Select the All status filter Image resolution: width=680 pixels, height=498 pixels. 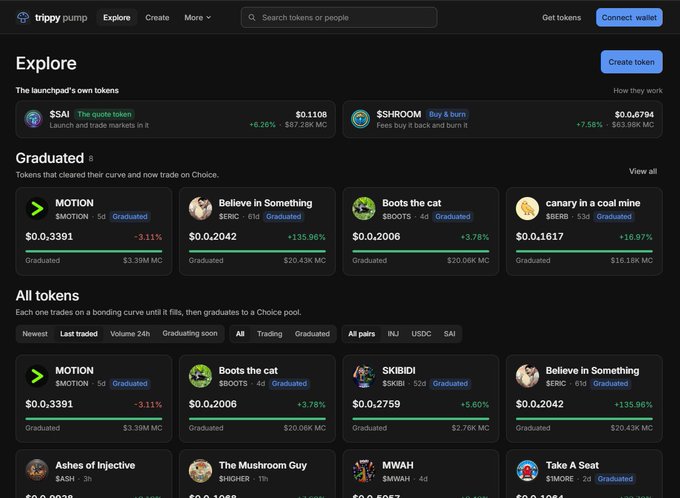pyautogui.click(x=240, y=334)
